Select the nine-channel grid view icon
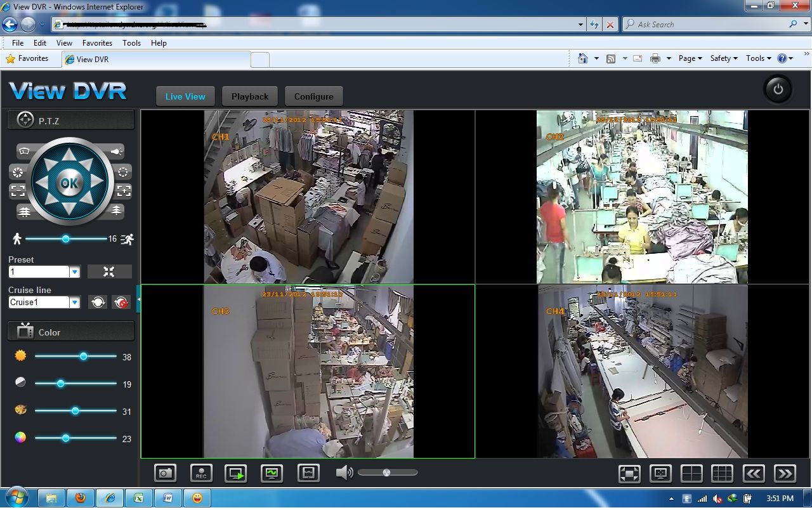812x510 pixels. click(x=722, y=473)
